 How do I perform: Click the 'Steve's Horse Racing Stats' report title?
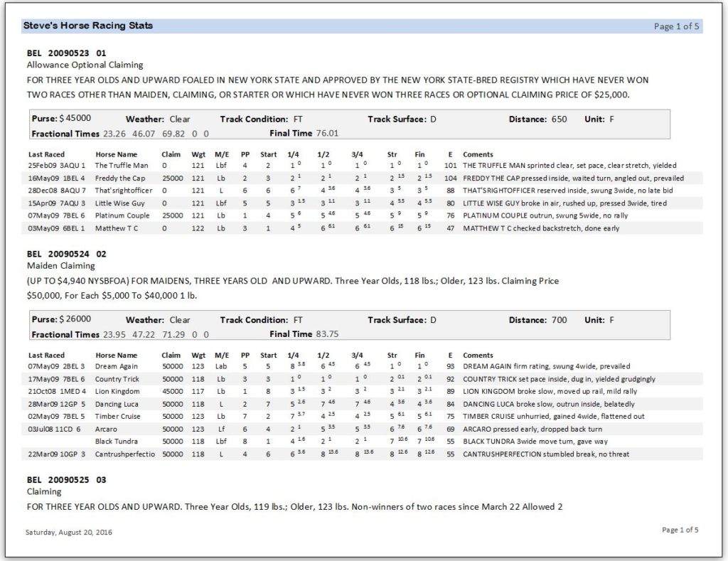(88, 26)
